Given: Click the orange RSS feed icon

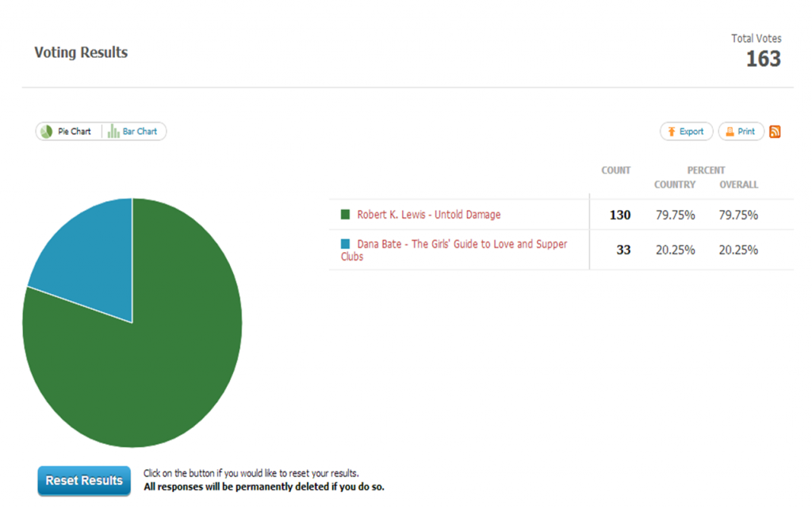Looking at the screenshot, I should [775, 132].
